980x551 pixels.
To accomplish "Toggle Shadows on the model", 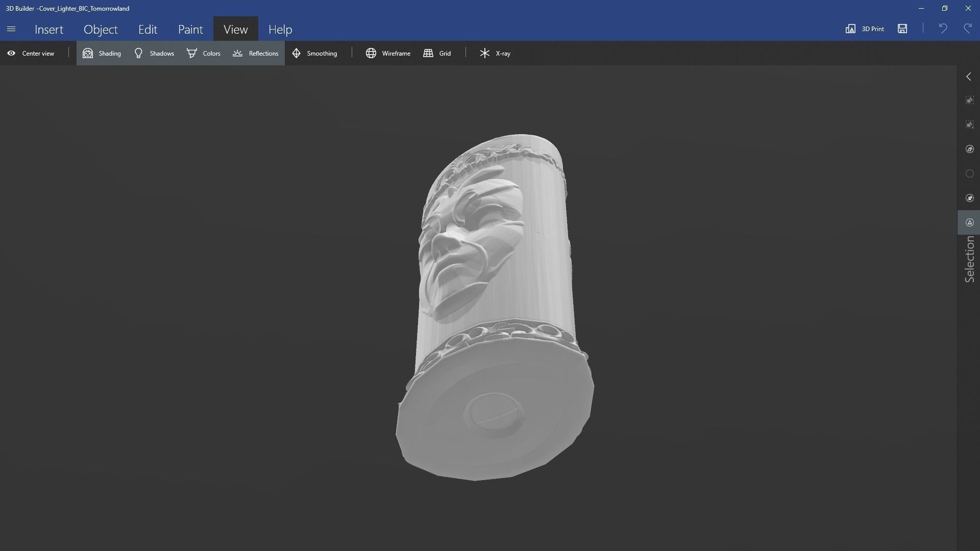I will click(x=154, y=53).
